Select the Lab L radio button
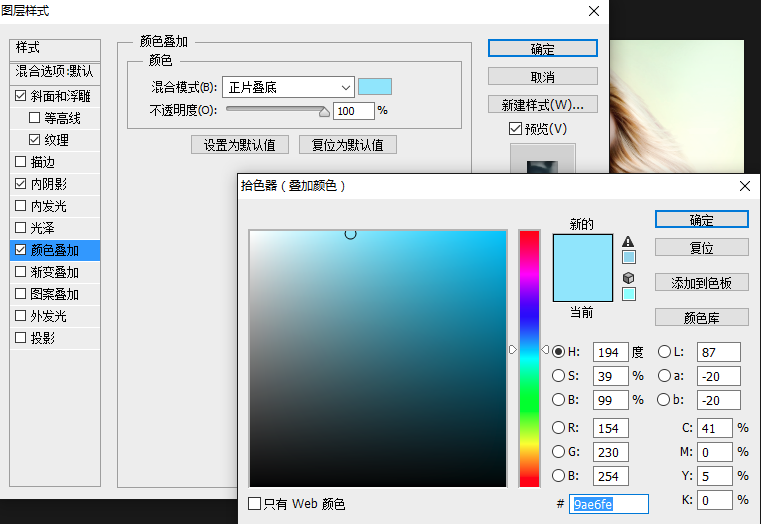The height and width of the screenshot is (524, 761). click(664, 352)
